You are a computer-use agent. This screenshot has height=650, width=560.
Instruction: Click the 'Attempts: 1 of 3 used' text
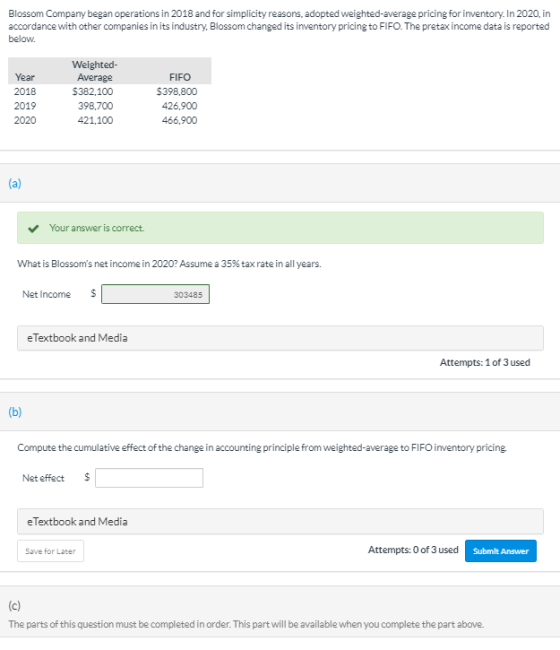pyautogui.click(x=485, y=362)
